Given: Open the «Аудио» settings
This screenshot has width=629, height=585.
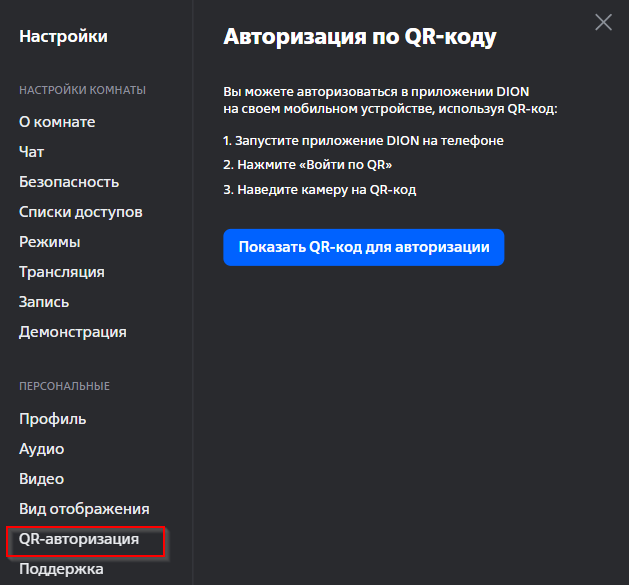Looking at the screenshot, I should [x=42, y=449].
